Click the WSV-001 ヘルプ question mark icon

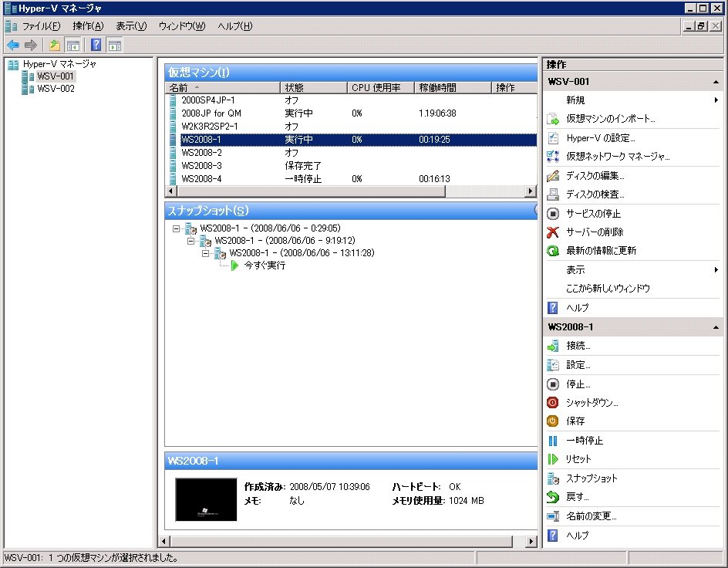point(552,307)
